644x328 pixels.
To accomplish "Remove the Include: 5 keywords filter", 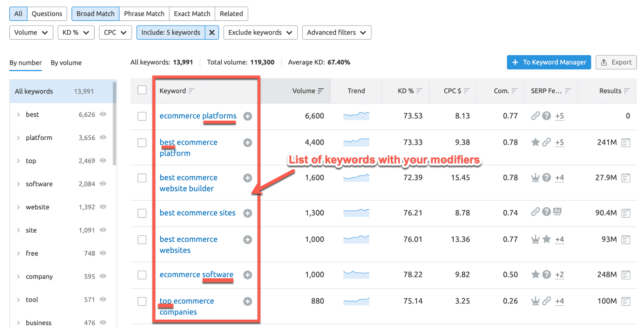I will point(212,33).
